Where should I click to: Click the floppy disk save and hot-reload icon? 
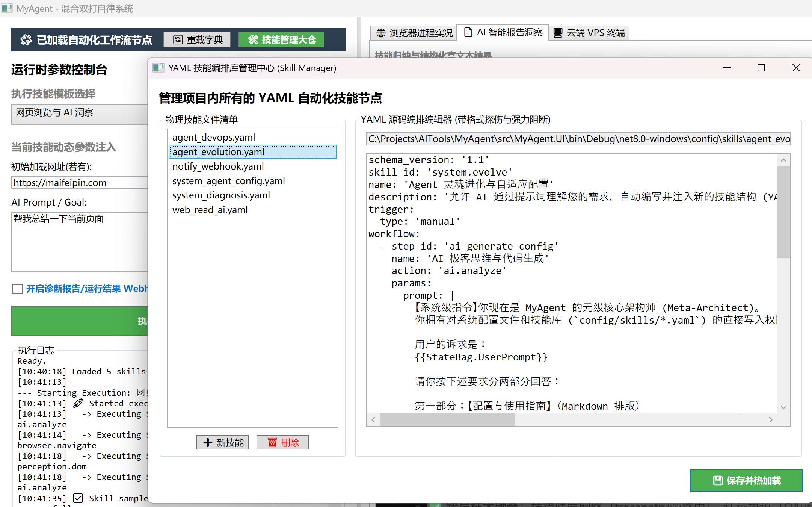(718, 481)
